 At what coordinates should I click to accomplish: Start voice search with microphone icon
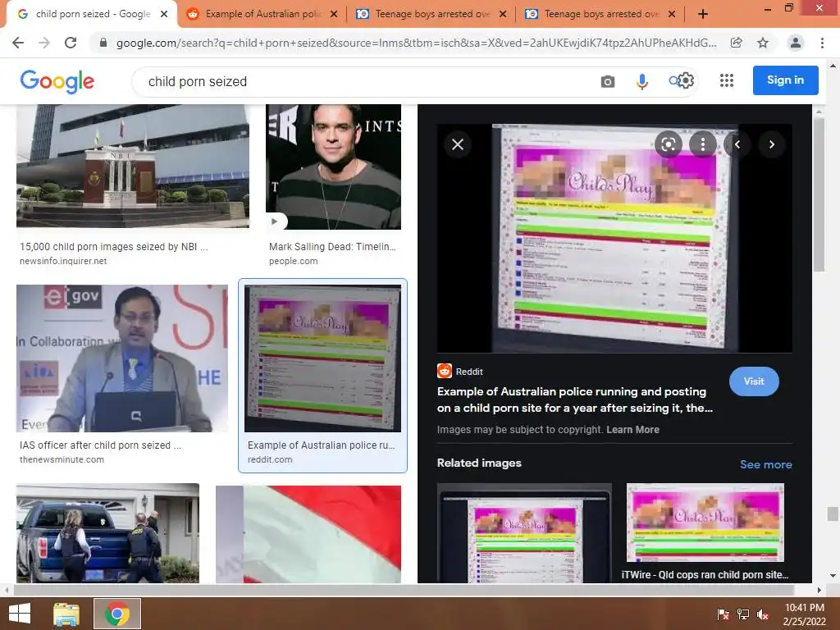(x=641, y=81)
